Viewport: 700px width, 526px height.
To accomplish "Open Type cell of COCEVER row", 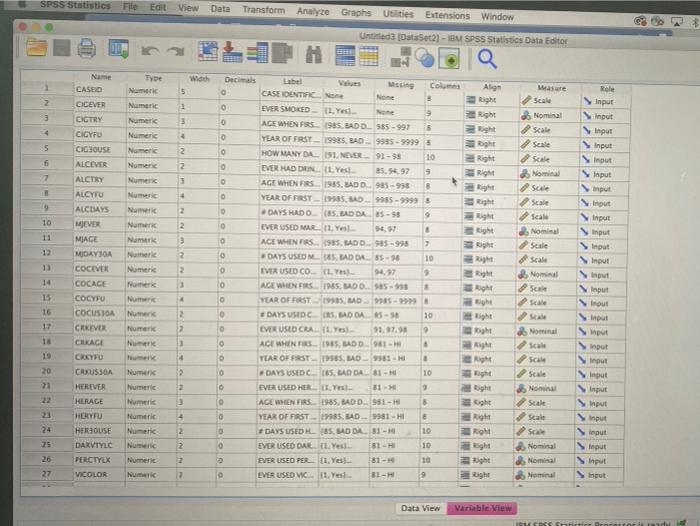I will pos(151,269).
